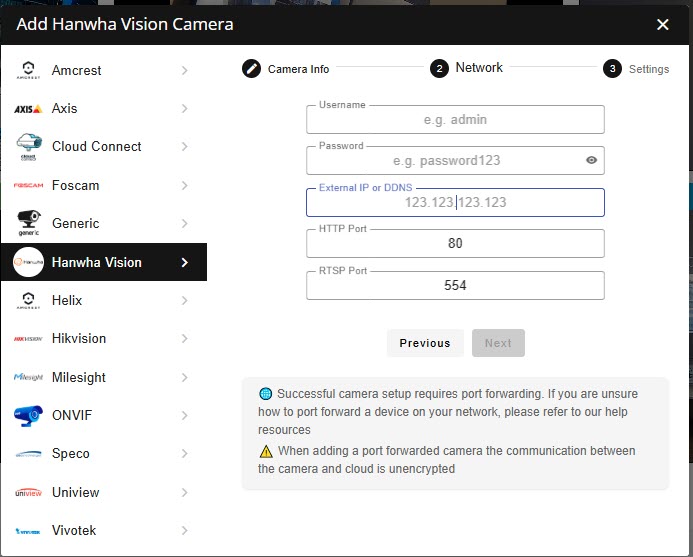This screenshot has width=693, height=557.
Task: Click the Hikvision brand logo icon
Action: (28, 339)
